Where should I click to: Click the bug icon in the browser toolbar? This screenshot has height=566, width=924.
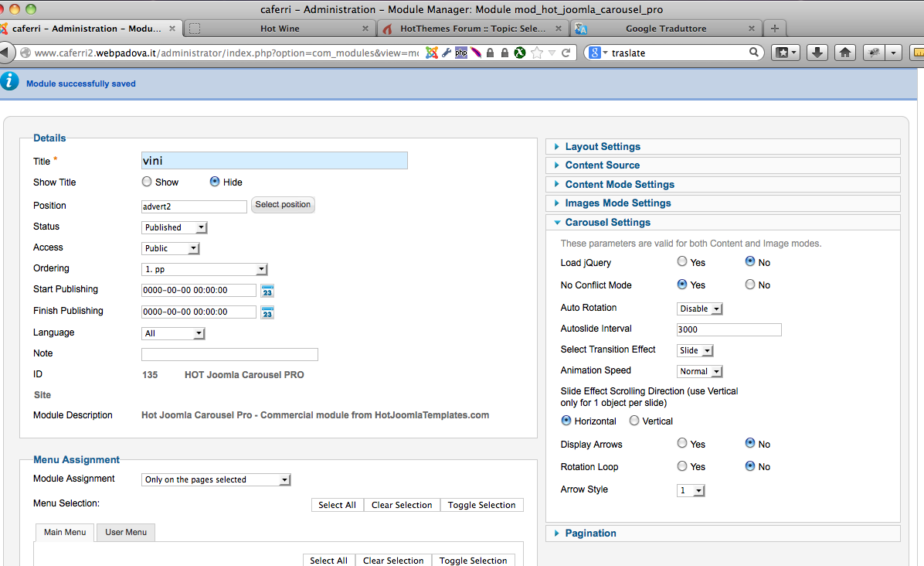point(875,53)
